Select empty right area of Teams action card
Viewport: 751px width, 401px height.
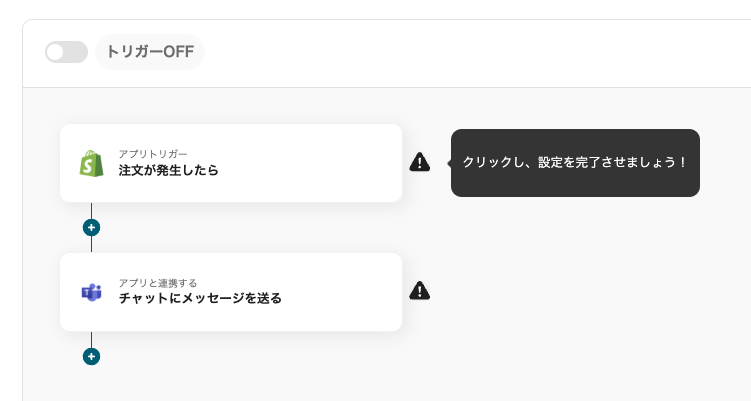click(x=340, y=292)
